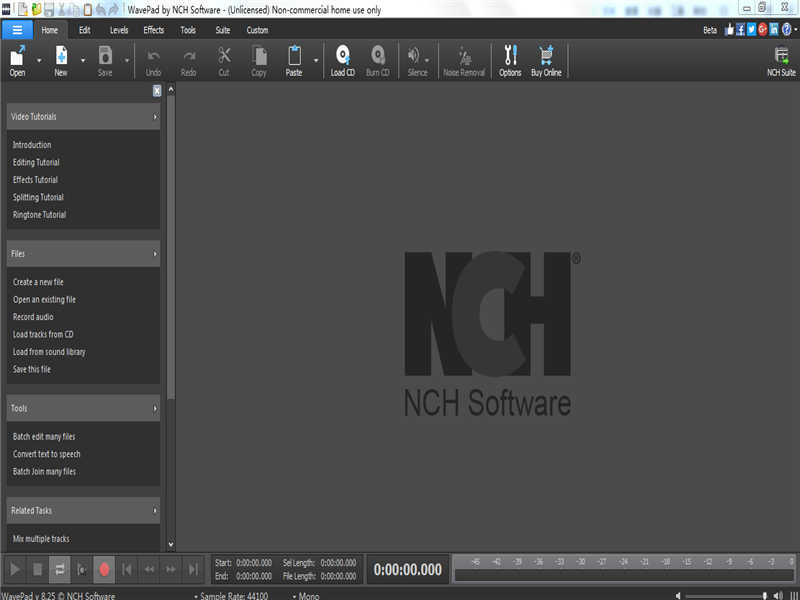Click the Undo icon
800x600 pixels.
(x=154, y=61)
